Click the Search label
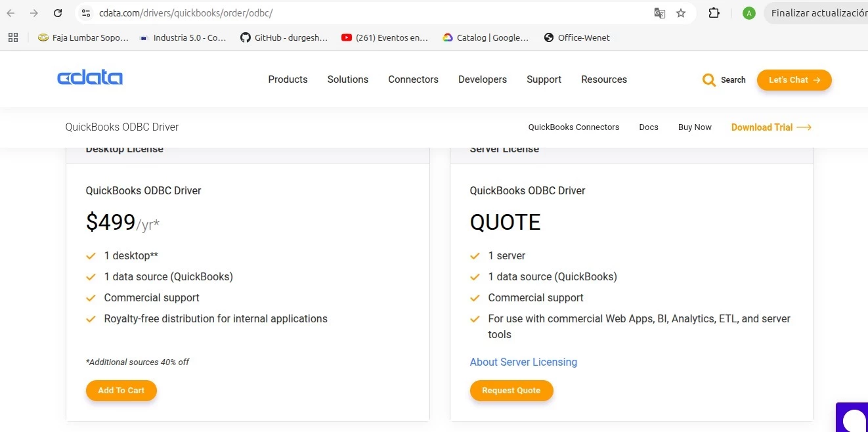868x432 pixels. pos(733,80)
